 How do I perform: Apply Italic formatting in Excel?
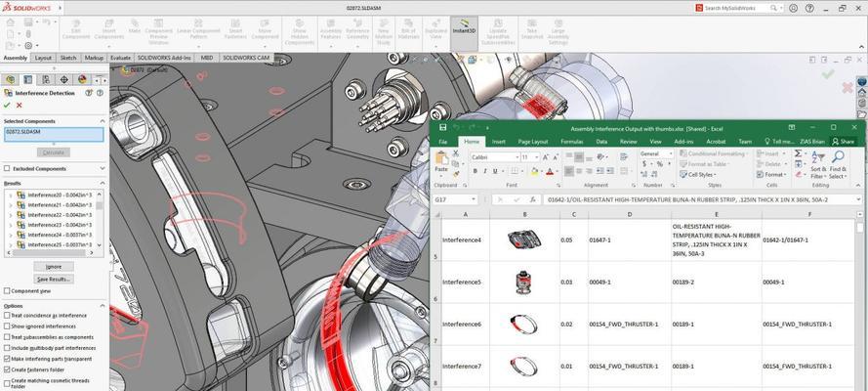(x=485, y=171)
